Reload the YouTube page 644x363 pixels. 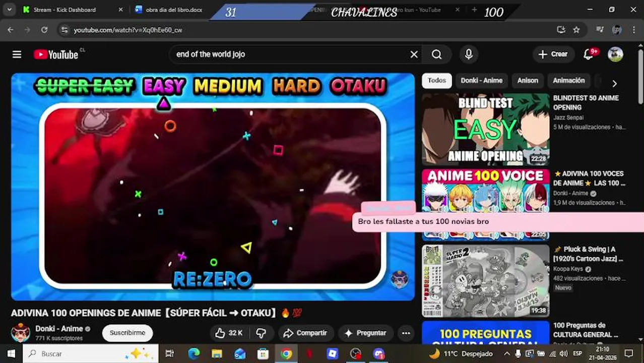click(44, 30)
